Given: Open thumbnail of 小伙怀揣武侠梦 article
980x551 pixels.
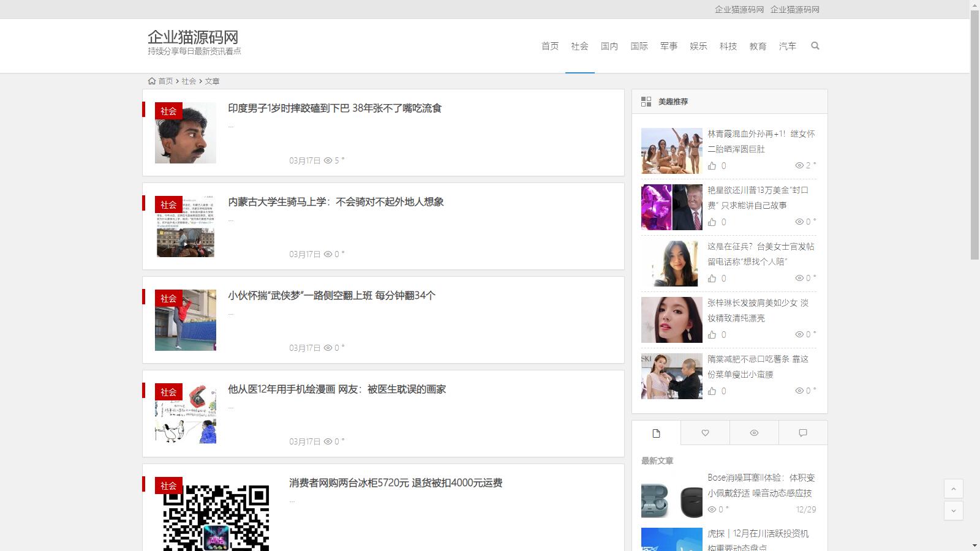Looking at the screenshot, I should click(x=186, y=320).
